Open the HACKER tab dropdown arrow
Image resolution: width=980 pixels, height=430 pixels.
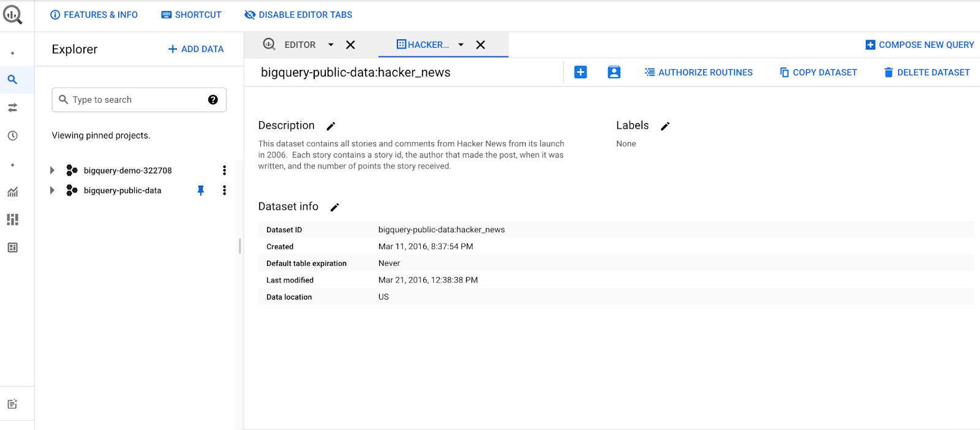tap(461, 45)
